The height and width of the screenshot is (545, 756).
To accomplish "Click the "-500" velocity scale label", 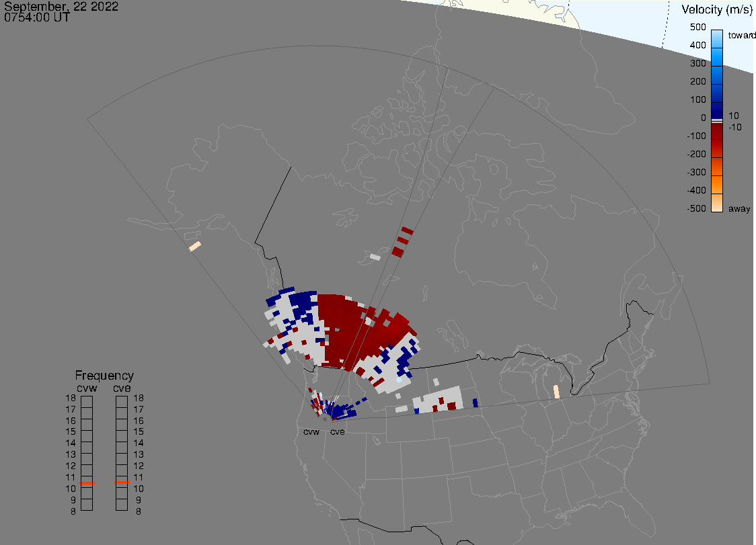I will 696,208.
